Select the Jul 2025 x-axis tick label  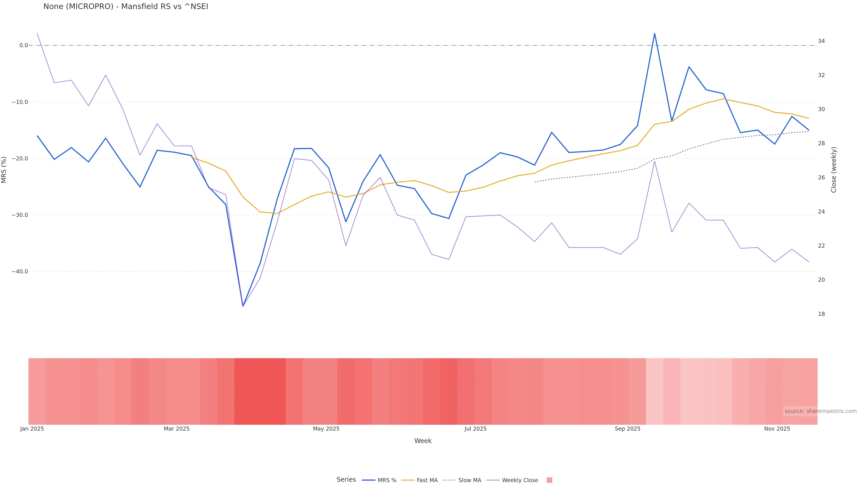pyautogui.click(x=475, y=429)
